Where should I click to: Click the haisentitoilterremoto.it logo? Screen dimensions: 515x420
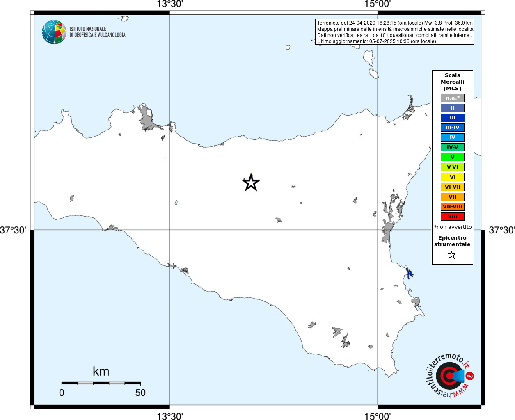click(x=450, y=376)
